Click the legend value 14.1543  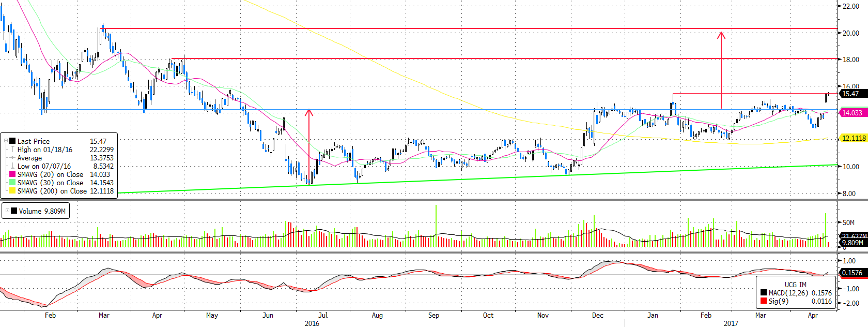[x=102, y=183]
